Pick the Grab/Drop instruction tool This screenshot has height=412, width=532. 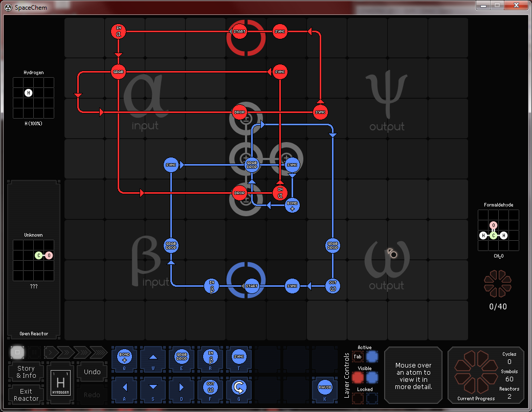pos(182,357)
